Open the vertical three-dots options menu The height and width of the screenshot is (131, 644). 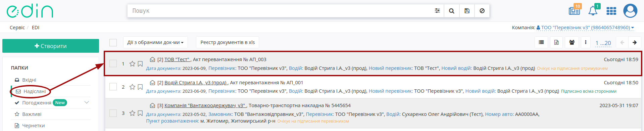pos(586,42)
